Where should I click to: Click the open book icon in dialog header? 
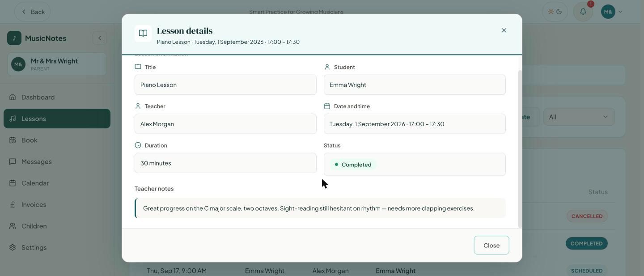click(143, 34)
